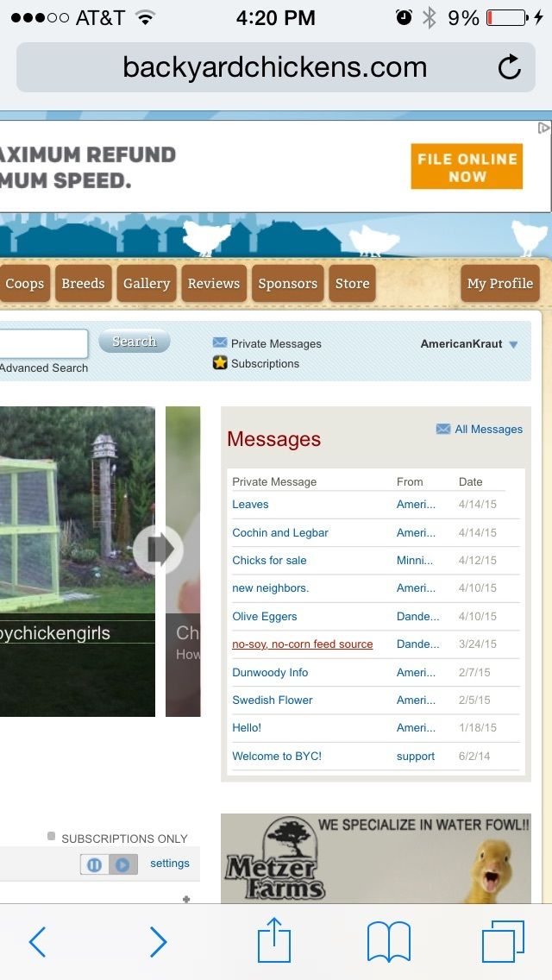Open the new neighbors. message
Image resolution: width=552 pixels, height=980 pixels.
(x=271, y=587)
